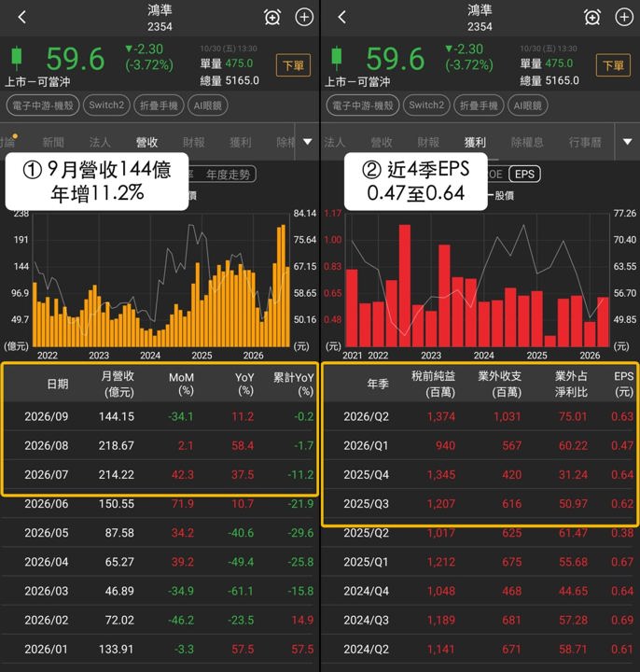Image resolution: width=640 pixels, height=672 pixels.
Task: Expand tab list arrow in left panel
Action: tap(308, 142)
